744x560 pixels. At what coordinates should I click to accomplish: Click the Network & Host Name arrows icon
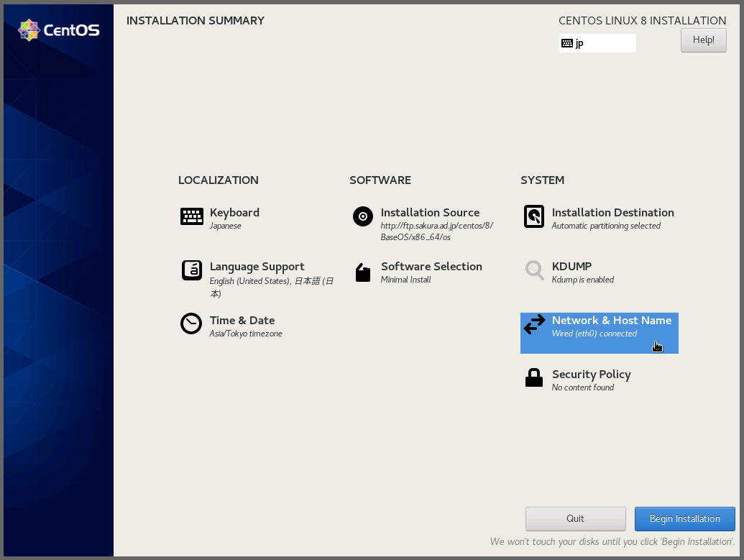(x=534, y=325)
